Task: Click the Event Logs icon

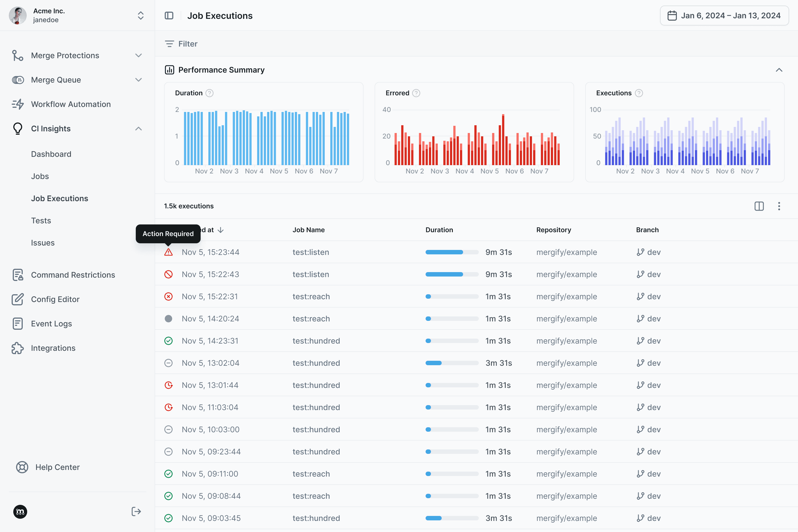Action: click(18, 324)
